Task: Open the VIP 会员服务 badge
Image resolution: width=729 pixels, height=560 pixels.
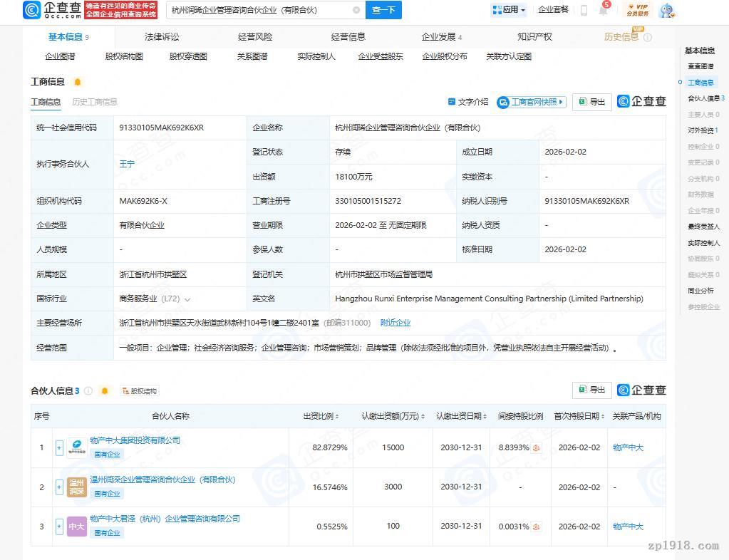Action: click(637, 10)
